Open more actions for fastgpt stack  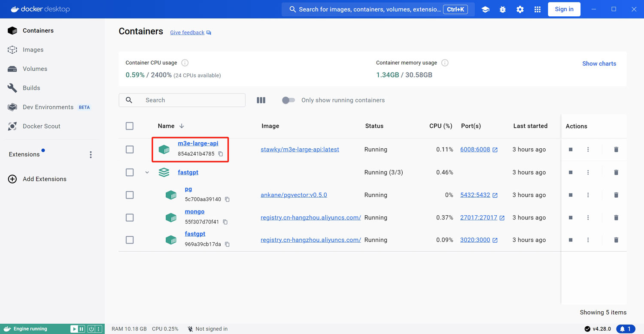click(588, 172)
